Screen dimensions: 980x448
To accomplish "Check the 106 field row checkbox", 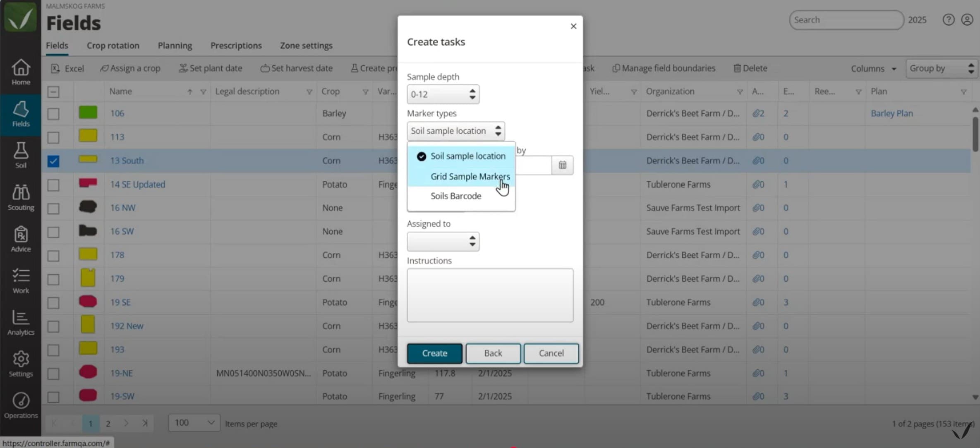I will coord(53,114).
